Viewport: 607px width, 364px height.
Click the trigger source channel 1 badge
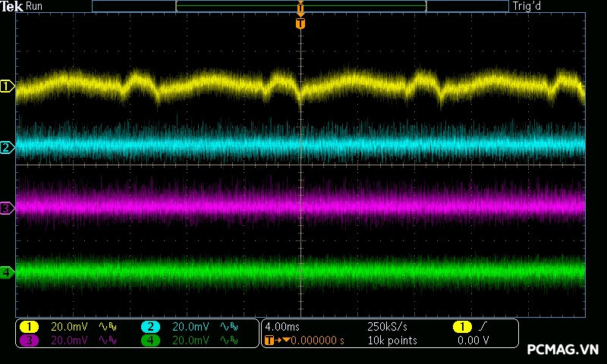461,327
